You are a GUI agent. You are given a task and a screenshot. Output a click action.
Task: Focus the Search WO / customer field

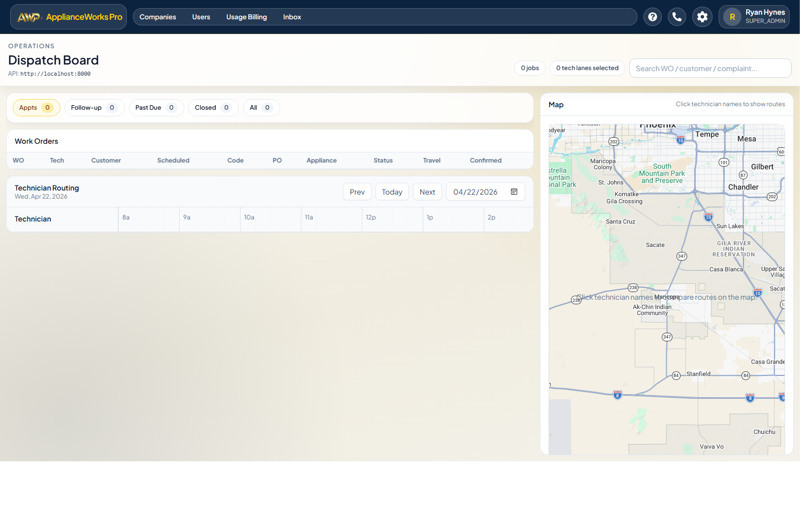(x=710, y=68)
